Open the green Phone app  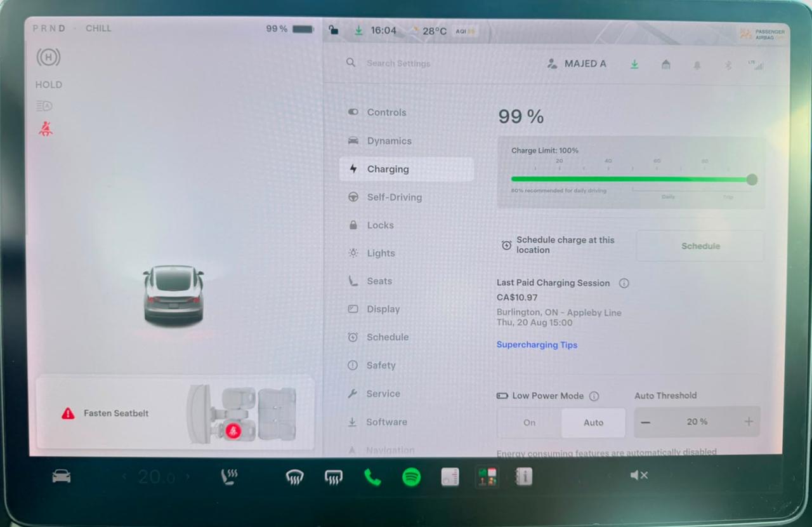click(372, 477)
